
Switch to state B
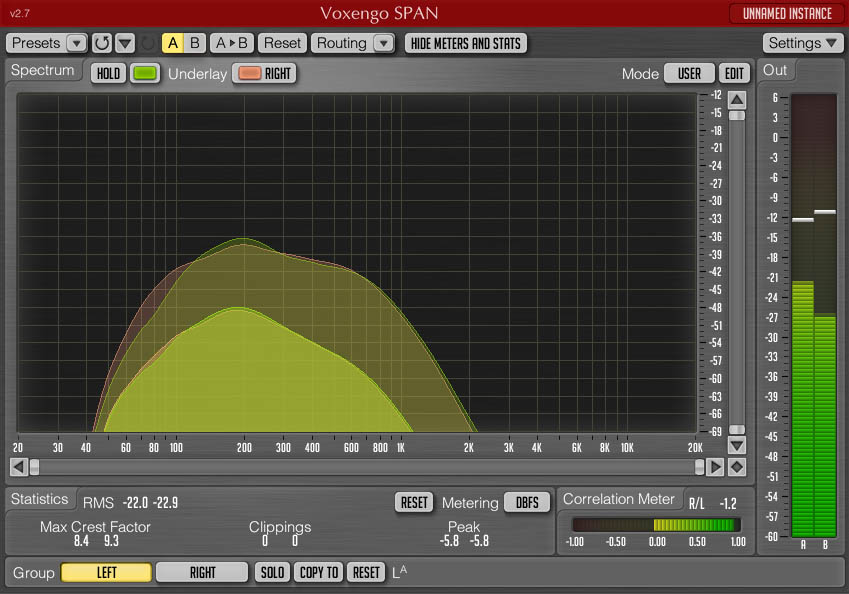click(x=195, y=43)
